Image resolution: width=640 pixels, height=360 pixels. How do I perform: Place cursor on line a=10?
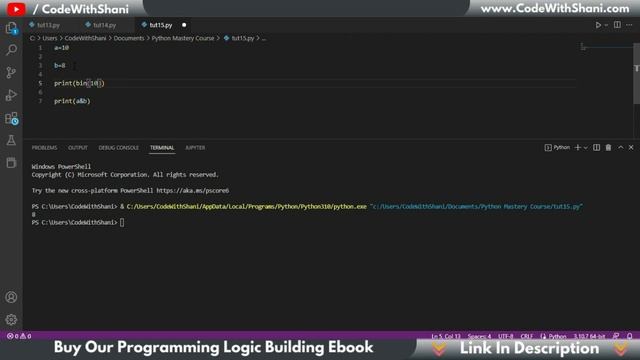point(62,48)
